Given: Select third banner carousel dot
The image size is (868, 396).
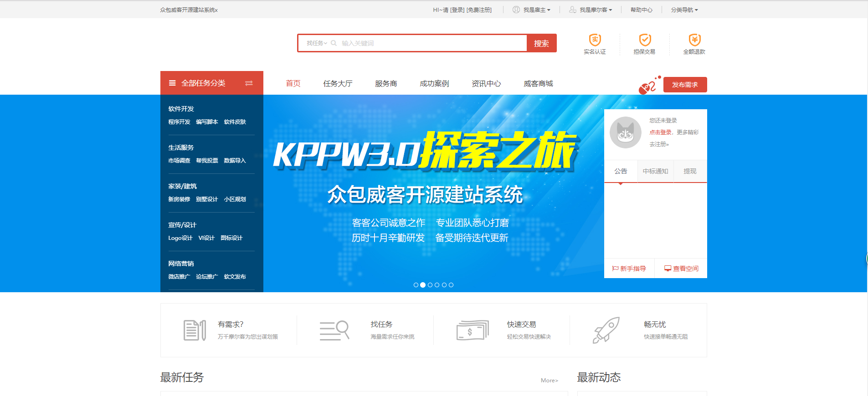Looking at the screenshot, I should 430,285.
